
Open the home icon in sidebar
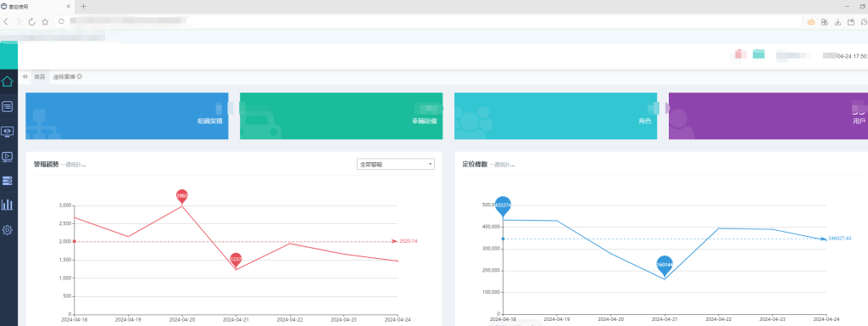7,81
